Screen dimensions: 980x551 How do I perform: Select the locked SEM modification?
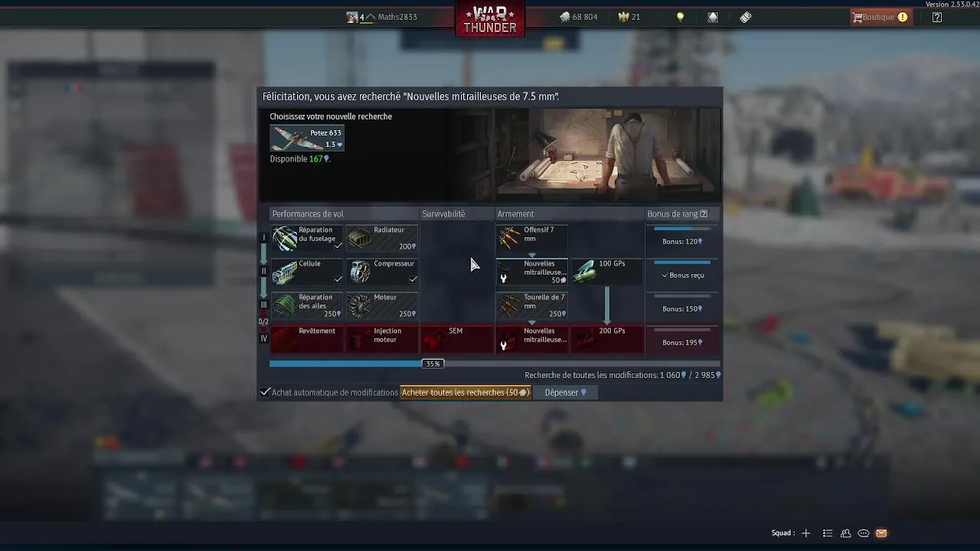[x=457, y=340]
